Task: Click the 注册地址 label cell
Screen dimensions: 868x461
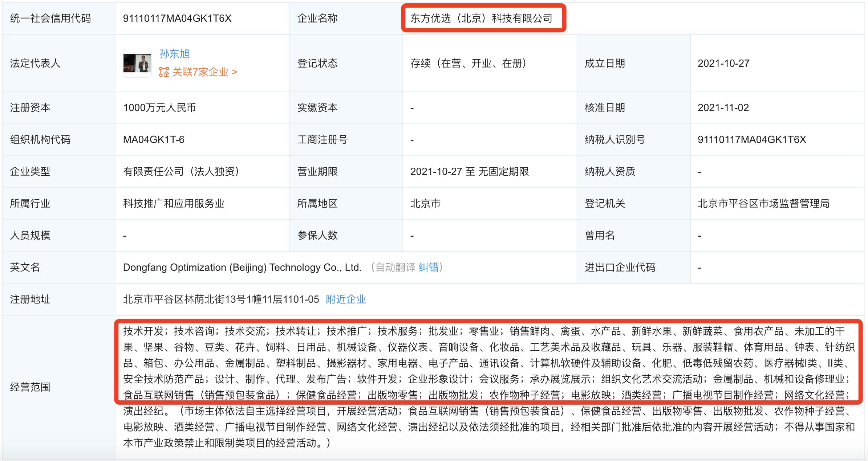Action: click(59, 299)
